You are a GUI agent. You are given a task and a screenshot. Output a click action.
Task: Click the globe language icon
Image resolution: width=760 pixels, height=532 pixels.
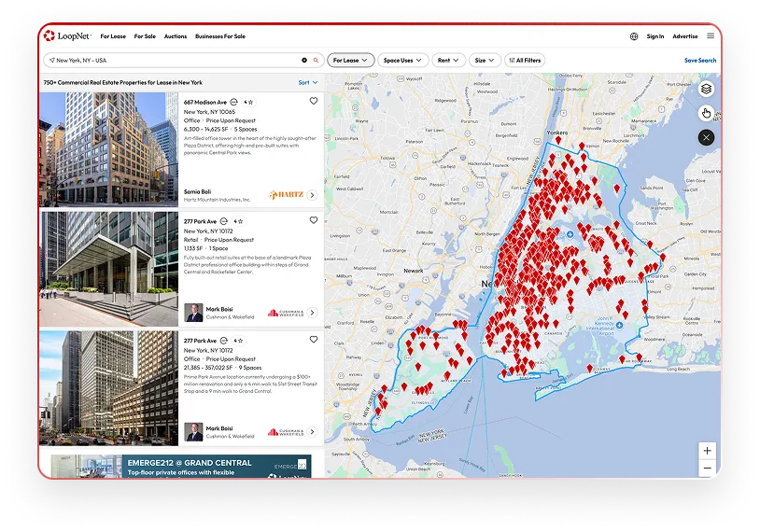point(634,36)
